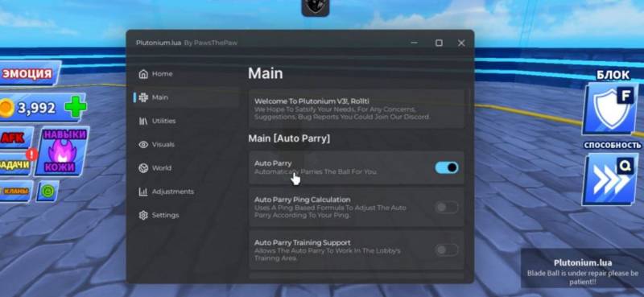Close the Plutonium.lua window

[461, 43]
